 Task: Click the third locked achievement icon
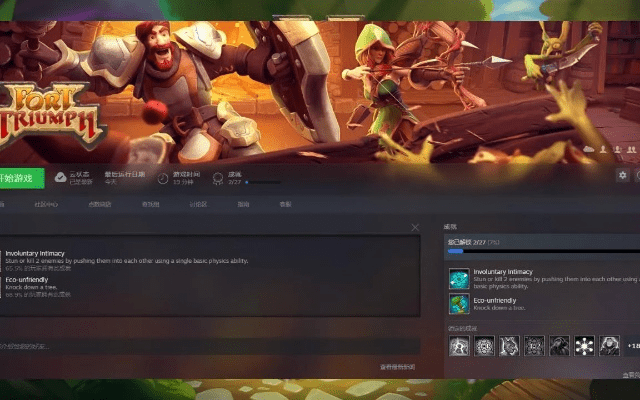click(x=509, y=345)
